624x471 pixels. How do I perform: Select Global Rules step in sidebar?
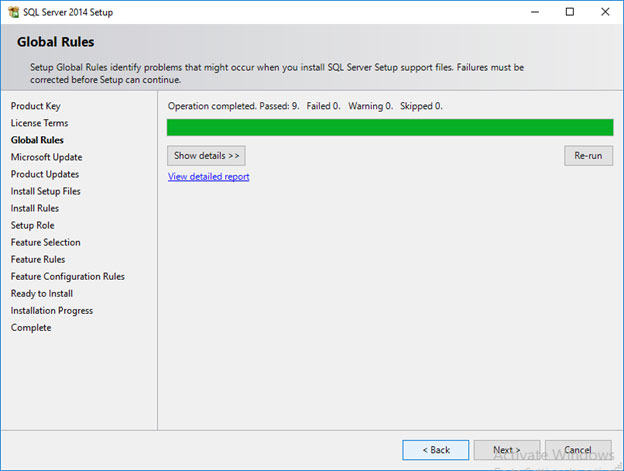click(x=37, y=140)
